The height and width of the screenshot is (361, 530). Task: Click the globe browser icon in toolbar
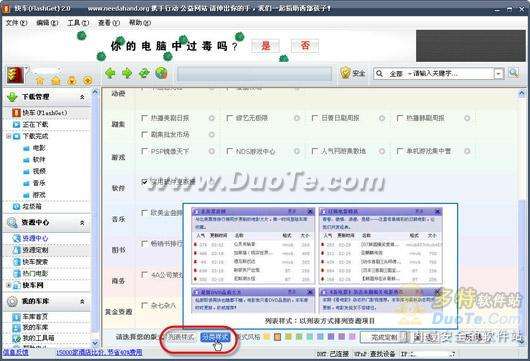(x=161, y=73)
